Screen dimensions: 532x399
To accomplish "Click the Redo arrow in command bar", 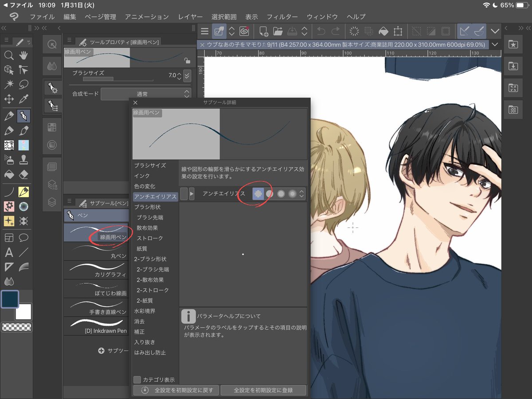I will (335, 31).
